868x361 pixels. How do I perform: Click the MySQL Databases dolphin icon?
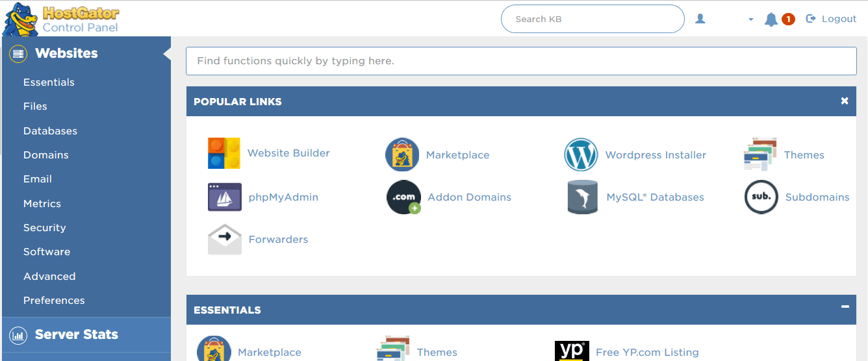tap(582, 197)
